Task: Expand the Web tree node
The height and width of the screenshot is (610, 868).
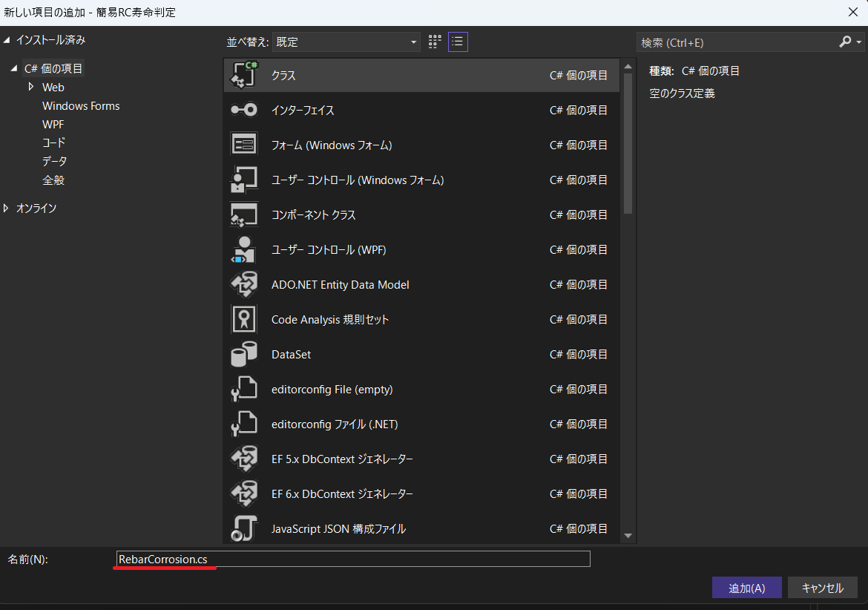Action: pyautogui.click(x=31, y=87)
